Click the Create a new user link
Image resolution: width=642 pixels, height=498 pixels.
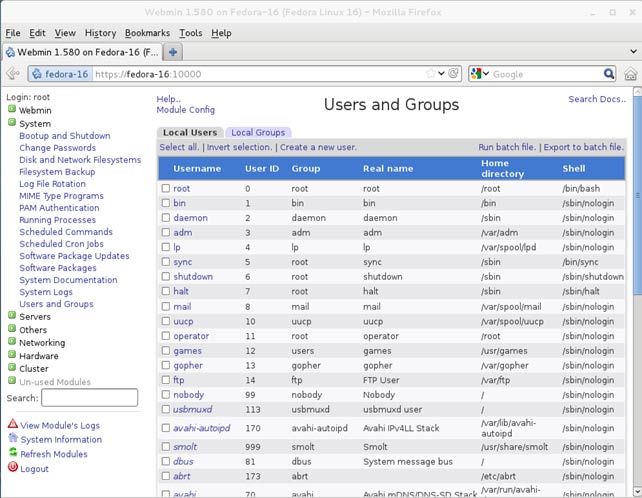click(318, 147)
